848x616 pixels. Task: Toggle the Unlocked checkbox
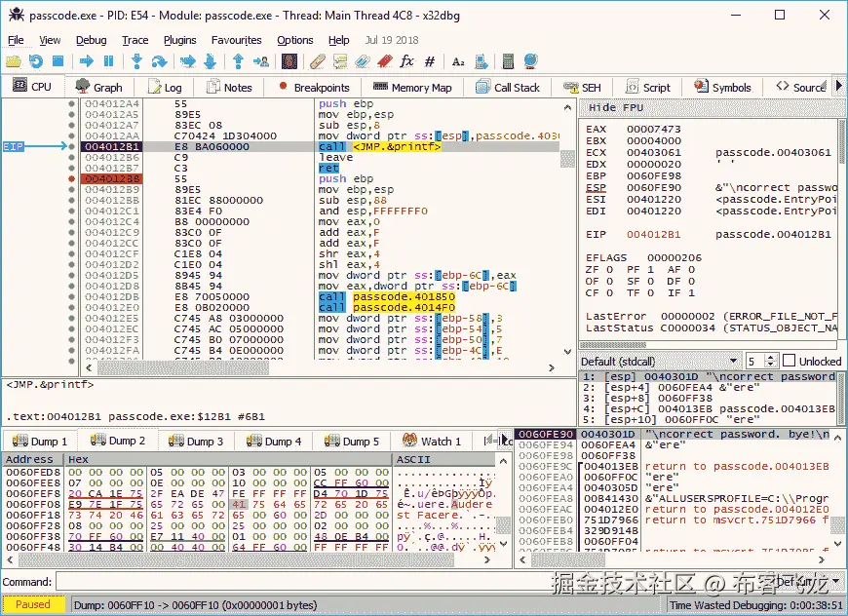click(790, 361)
